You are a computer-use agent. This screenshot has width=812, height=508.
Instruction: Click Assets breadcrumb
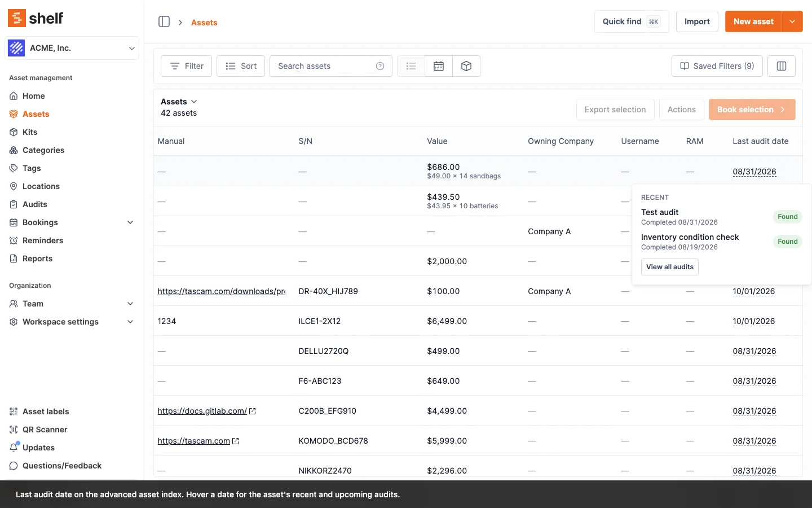[x=204, y=23]
